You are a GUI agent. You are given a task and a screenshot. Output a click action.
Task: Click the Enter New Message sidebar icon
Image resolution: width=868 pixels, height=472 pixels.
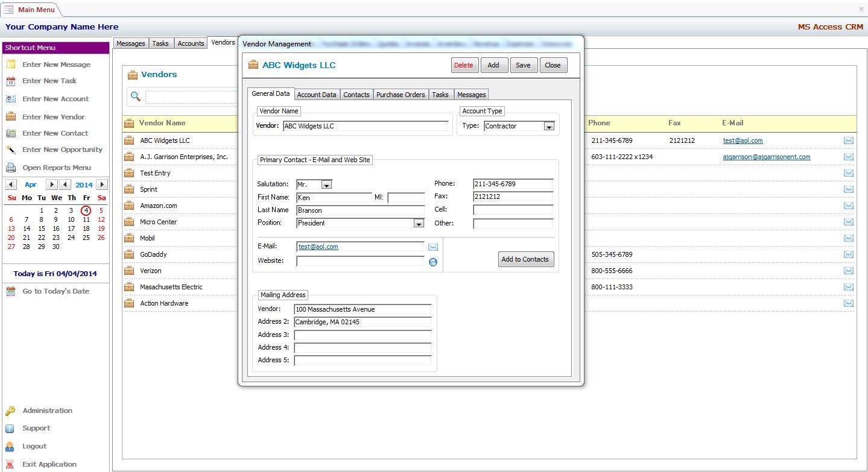point(11,65)
